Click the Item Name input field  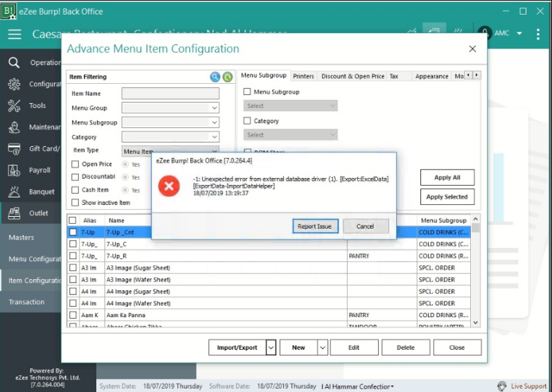pyautogui.click(x=170, y=93)
